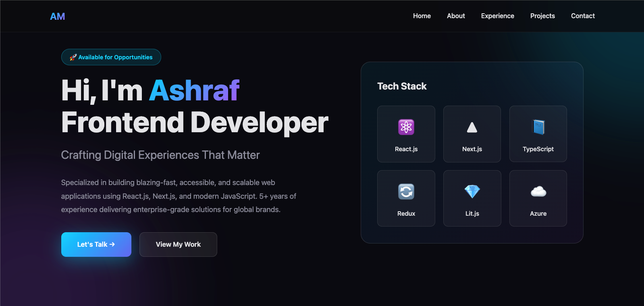Navigate to Projects
Viewport: 644px width, 306px height.
coord(542,16)
